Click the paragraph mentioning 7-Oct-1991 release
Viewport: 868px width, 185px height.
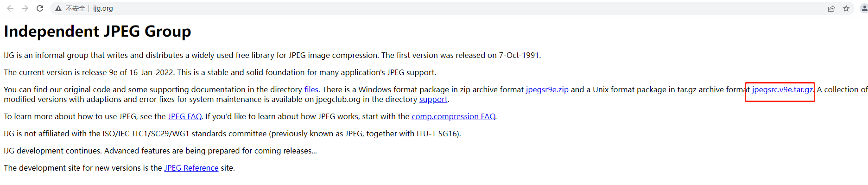tap(272, 55)
